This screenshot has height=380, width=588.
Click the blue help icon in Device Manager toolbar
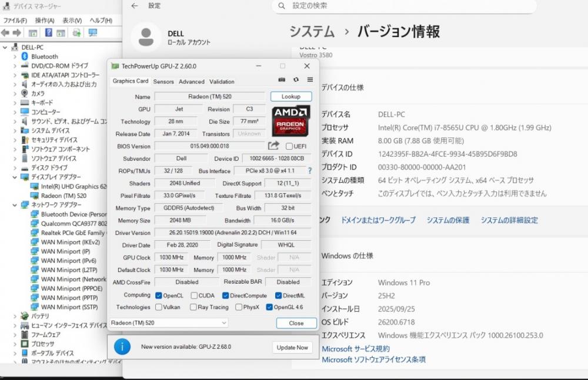(48, 33)
